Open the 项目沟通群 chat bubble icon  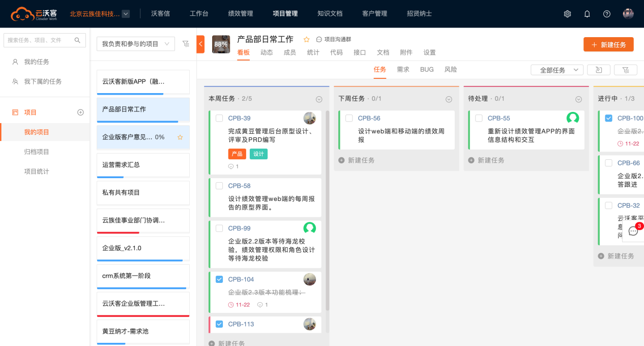[x=319, y=39]
